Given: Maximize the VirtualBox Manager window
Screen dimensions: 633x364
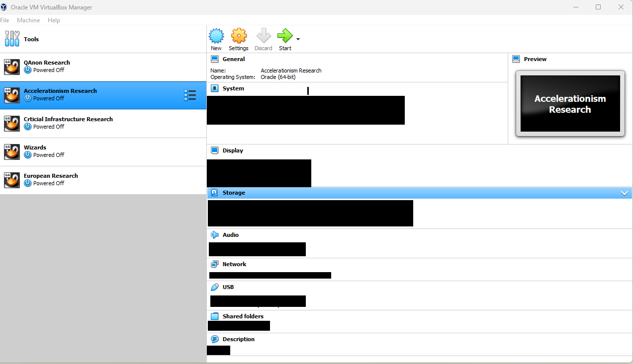Looking at the screenshot, I should click(598, 7).
